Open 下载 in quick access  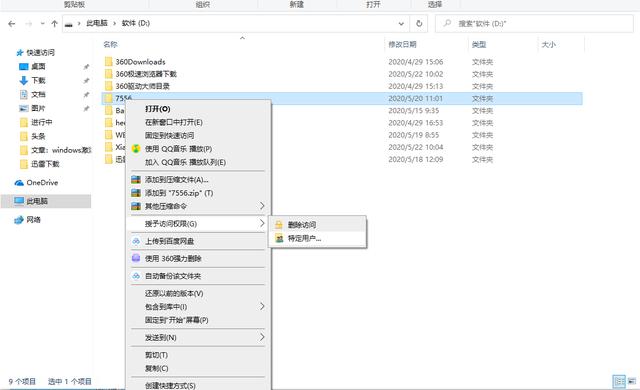pyautogui.click(x=38, y=80)
